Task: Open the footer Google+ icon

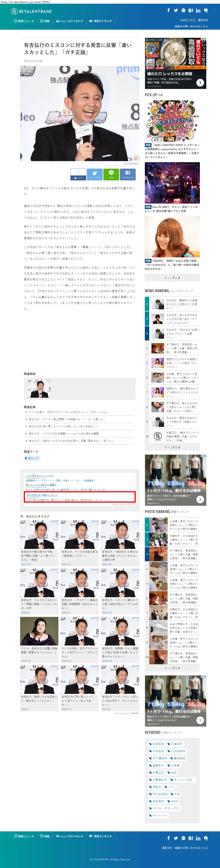Action: click(183, 838)
